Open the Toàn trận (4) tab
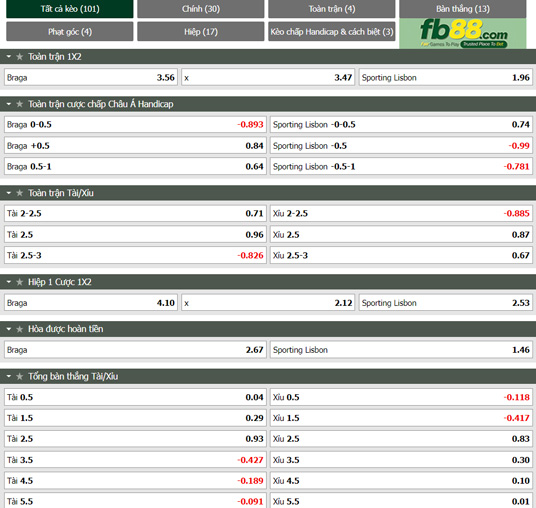 point(332,9)
